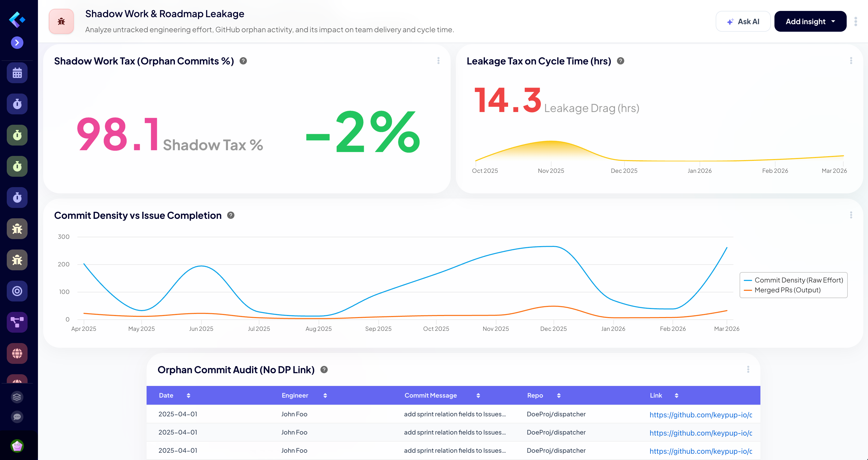The width and height of the screenshot is (868, 460).
Task: Open Orphan Commit Audit kebab menu
Action: coord(749,369)
